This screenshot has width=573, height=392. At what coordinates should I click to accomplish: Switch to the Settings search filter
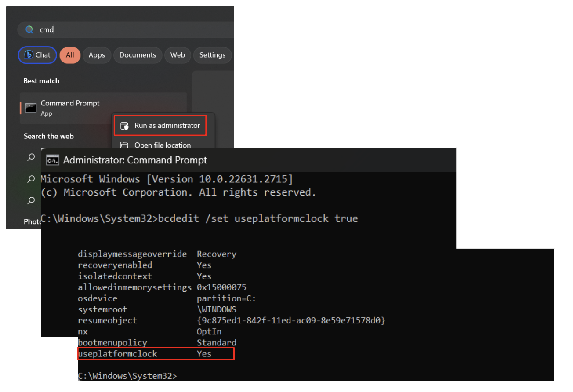[x=212, y=55]
